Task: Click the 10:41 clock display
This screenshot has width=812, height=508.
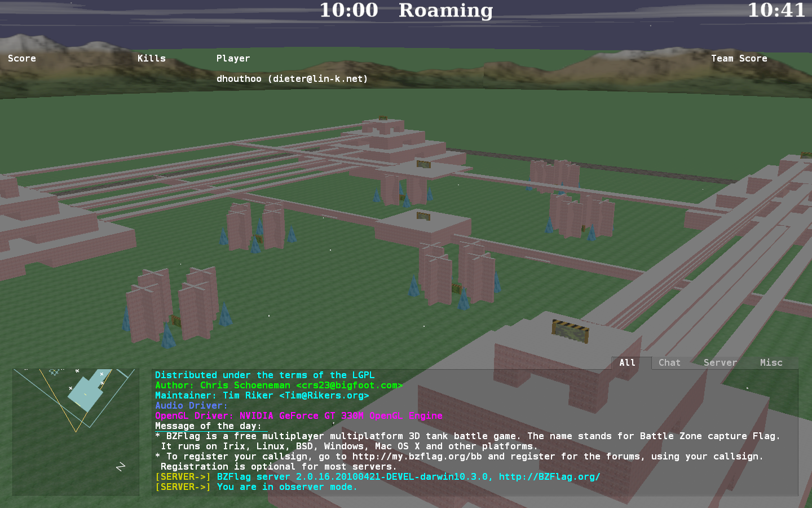Action: pyautogui.click(x=776, y=10)
